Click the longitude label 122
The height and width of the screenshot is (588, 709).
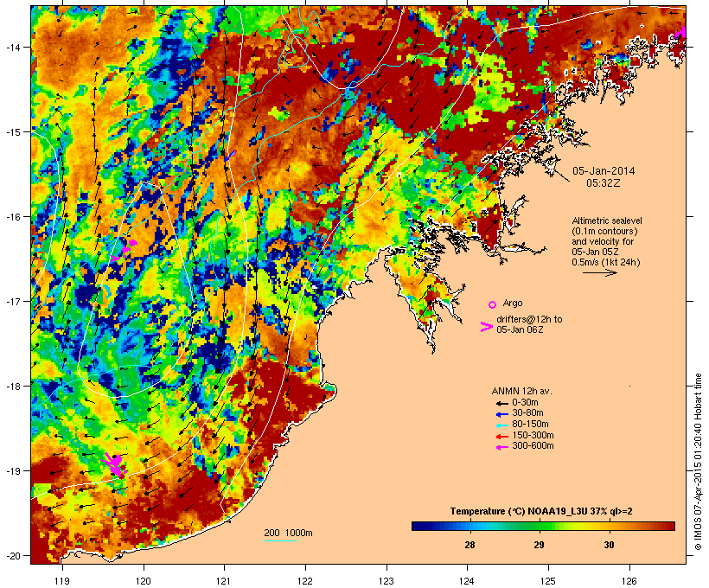point(305,581)
